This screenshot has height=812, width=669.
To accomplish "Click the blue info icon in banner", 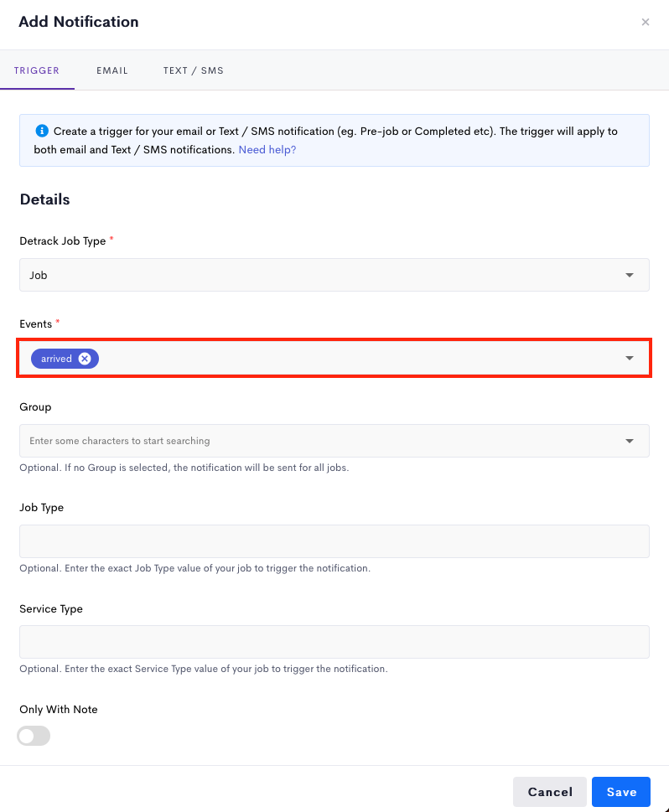I will click(42, 131).
